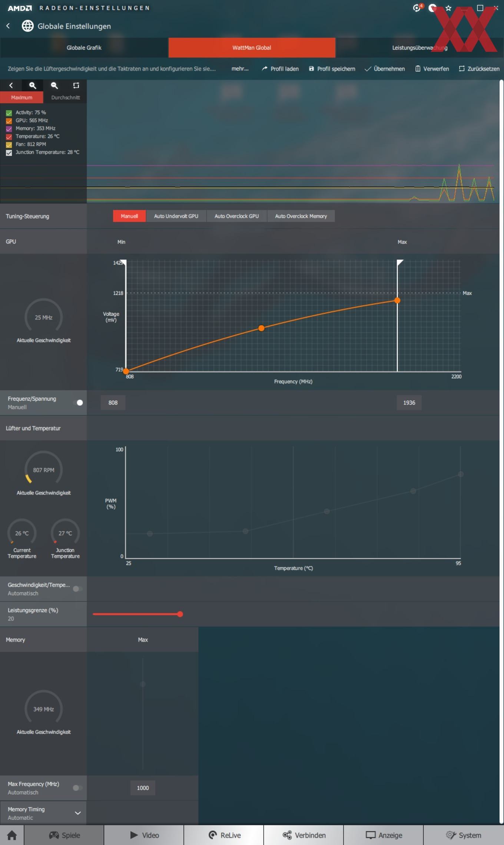The height and width of the screenshot is (845, 504).
Task: Toggle the Memory 353 MHz checkbox
Action: click(x=9, y=129)
